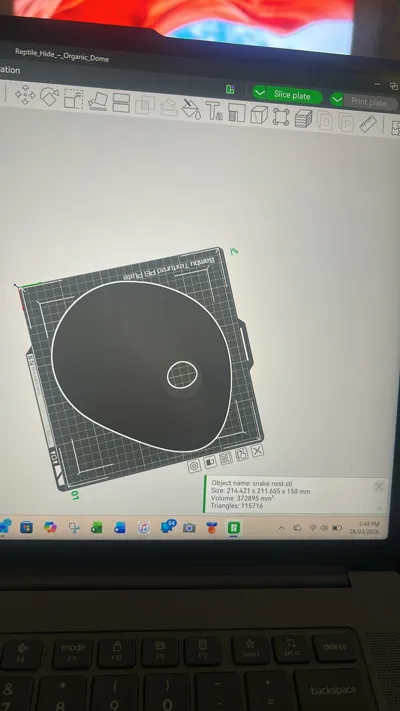This screenshot has height=711, width=400.
Task: Open the stacked layers icon
Action: (303, 119)
